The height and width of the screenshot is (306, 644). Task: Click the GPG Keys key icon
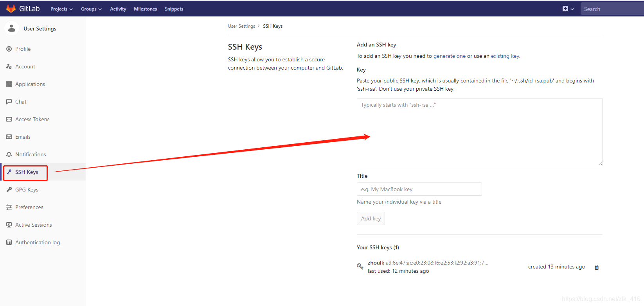9,190
